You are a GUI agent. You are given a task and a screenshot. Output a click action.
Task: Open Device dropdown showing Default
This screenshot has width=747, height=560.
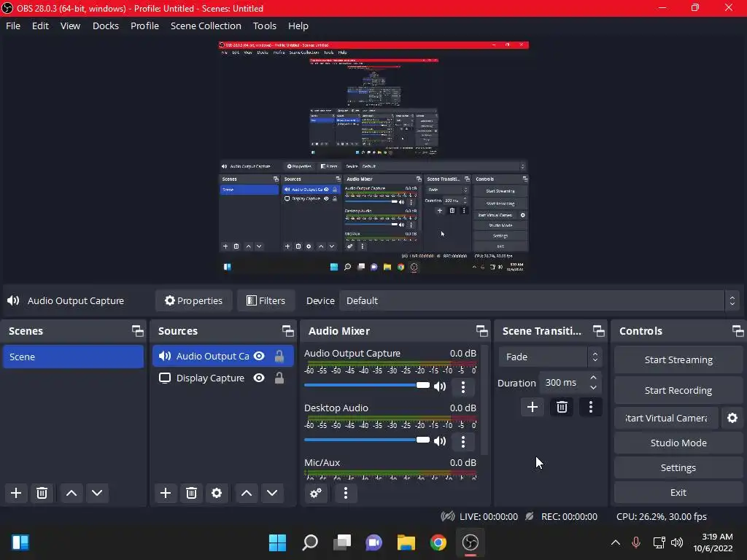click(538, 301)
